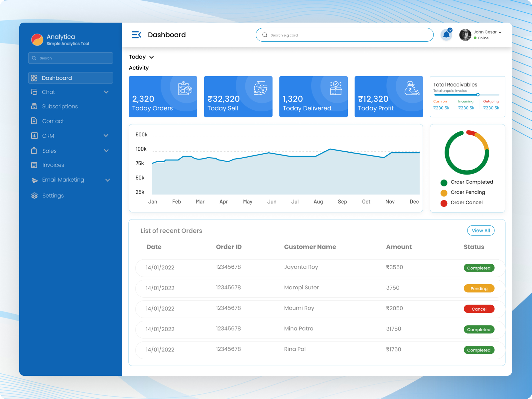The image size is (532, 399).
Task: Select Dashboard in the sidebar menu
Action: (70, 78)
